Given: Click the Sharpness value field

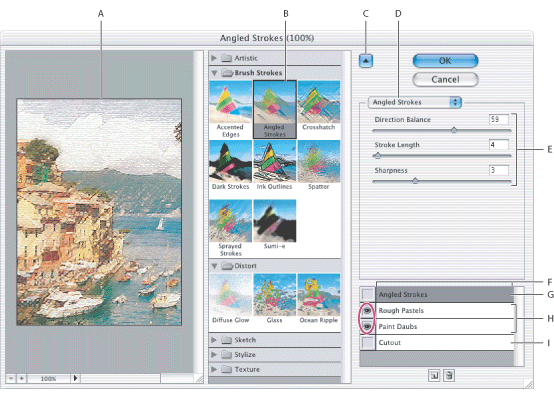Looking at the screenshot, I should point(499,170).
